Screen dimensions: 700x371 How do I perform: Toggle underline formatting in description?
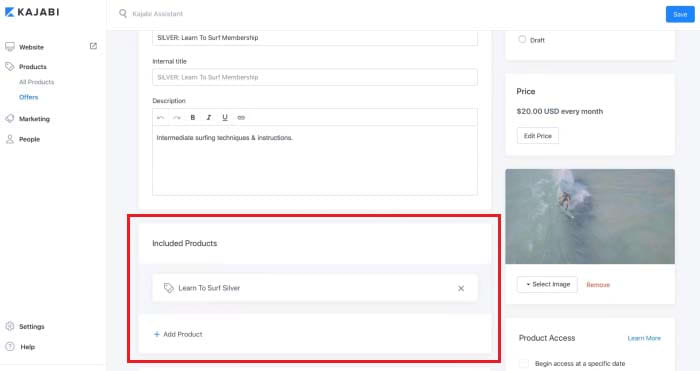pyautogui.click(x=225, y=117)
